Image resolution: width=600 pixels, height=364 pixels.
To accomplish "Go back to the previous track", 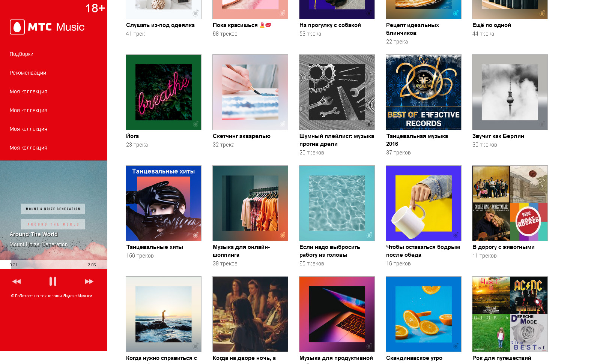I will tap(17, 282).
